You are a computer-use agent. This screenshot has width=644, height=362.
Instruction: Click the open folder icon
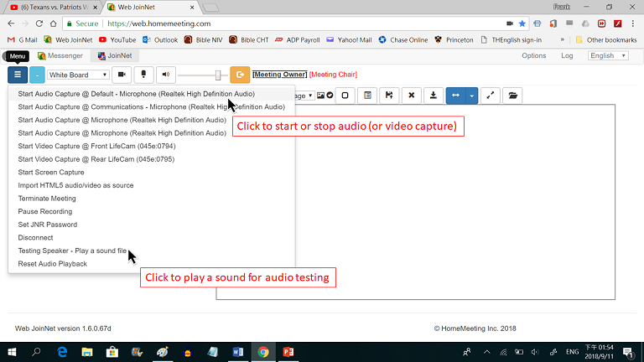click(x=512, y=96)
